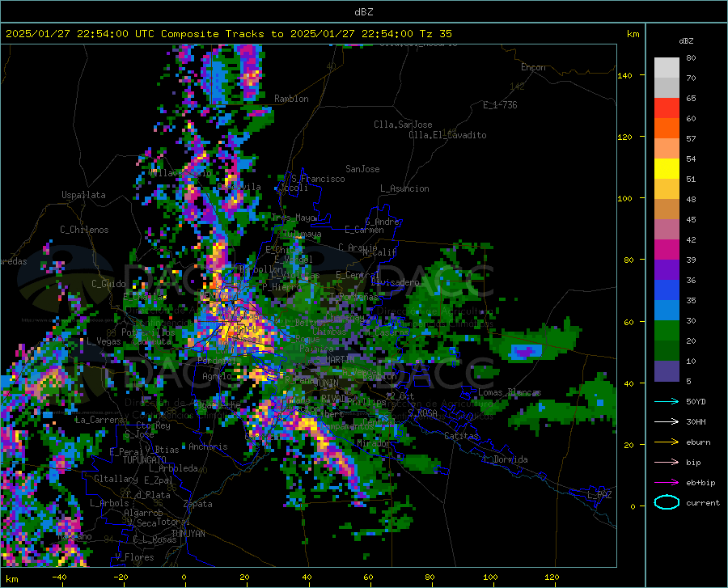Select the magenta 42 dBZ color swatch
The width and height of the screenshot is (728, 588).
tap(667, 250)
